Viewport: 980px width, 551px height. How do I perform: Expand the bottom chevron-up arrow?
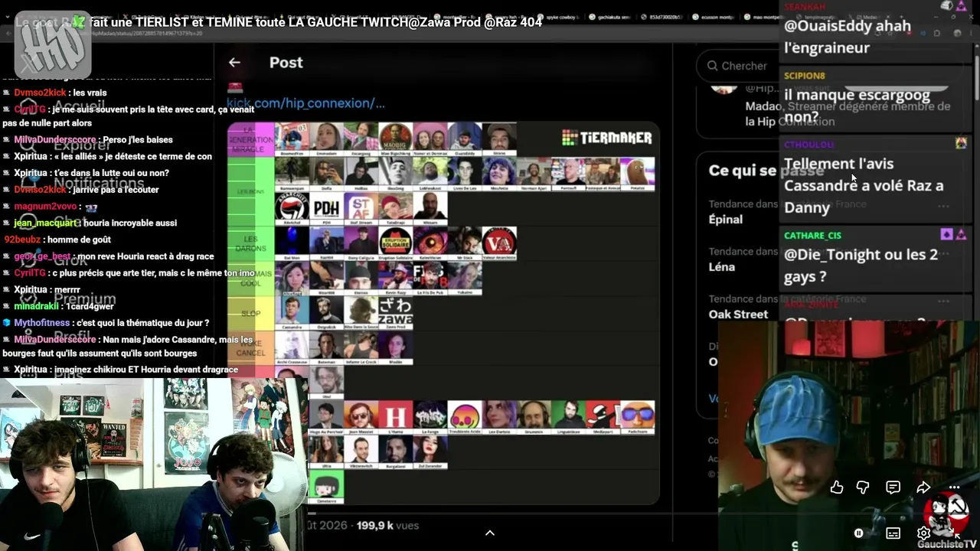490,533
